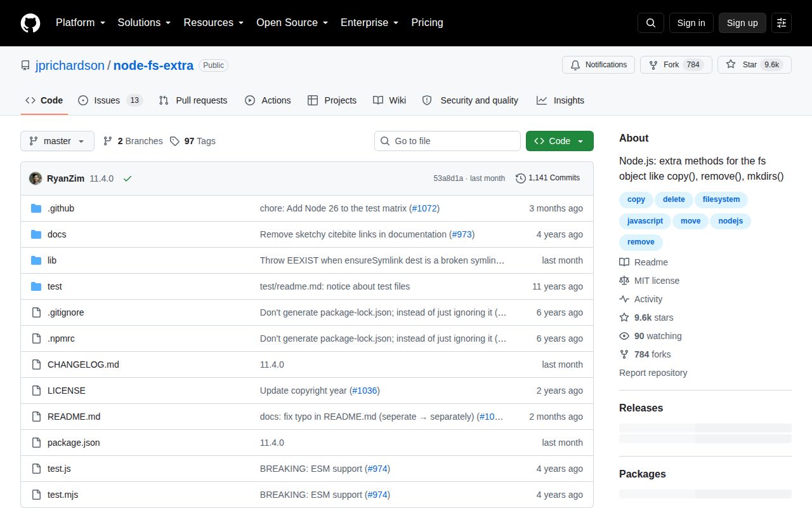Click the CHANGELOG.md file icon

point(36,364)
